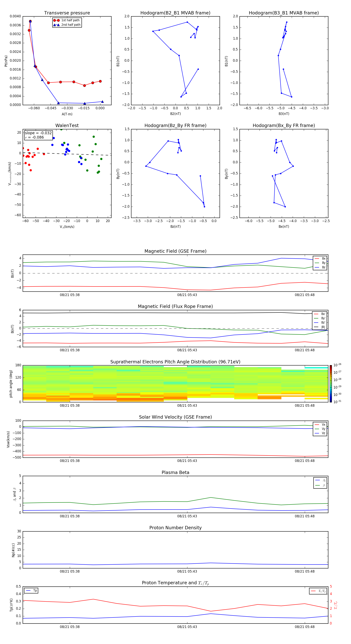Click the red Te/Tp right-axis label
Viewport: 351px width, 644px height.
point(336,605)
